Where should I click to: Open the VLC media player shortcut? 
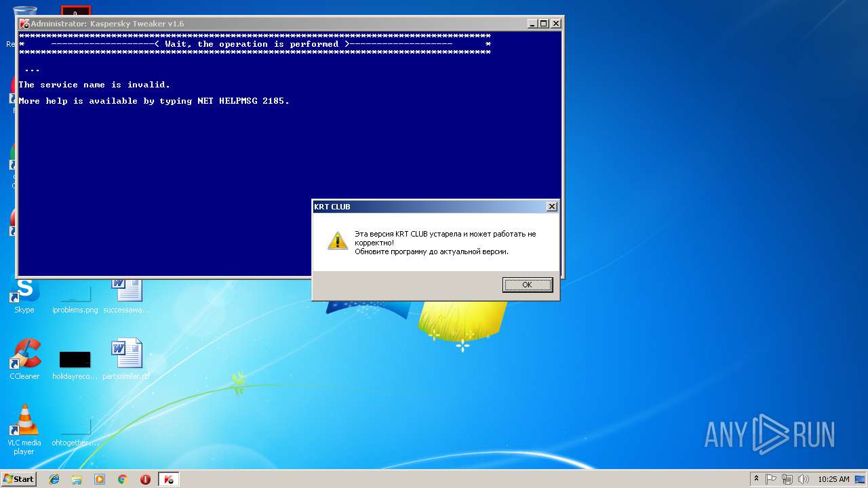[24, 430]
